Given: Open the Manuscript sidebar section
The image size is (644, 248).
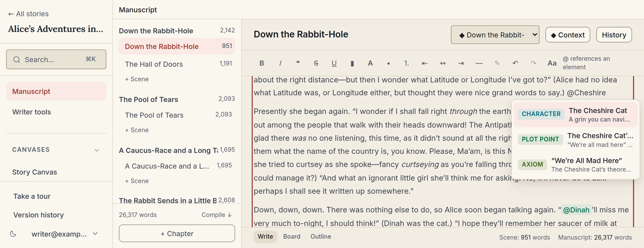Looking at the screenshot, I should pos(56,91).
